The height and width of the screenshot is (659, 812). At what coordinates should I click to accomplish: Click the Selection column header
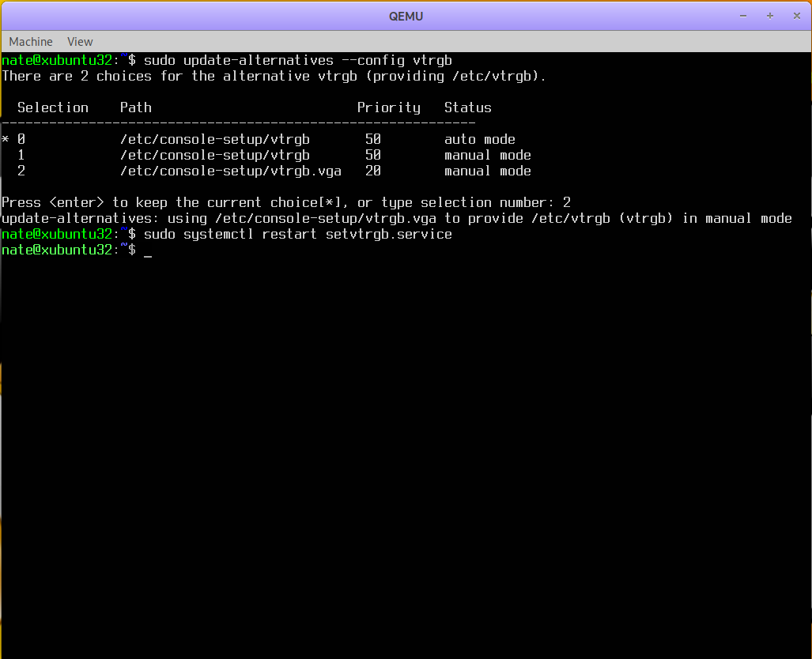click(x=53, y=108)
